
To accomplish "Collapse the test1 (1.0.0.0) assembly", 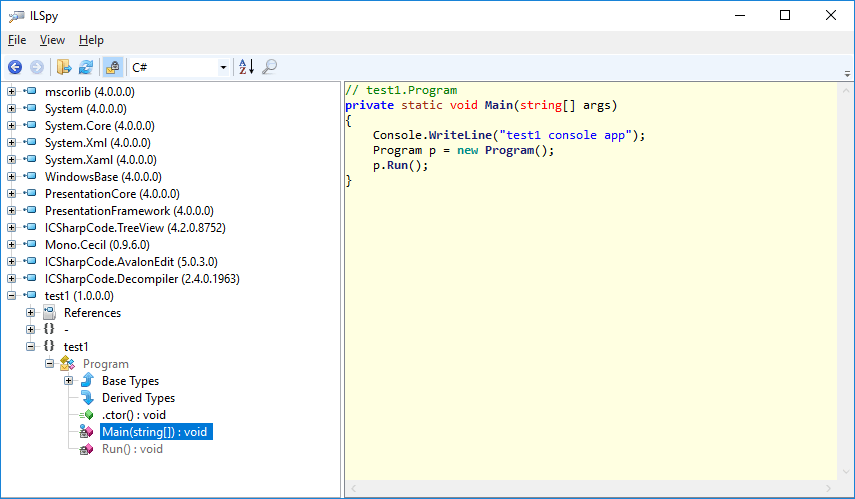I will [12, 296].
